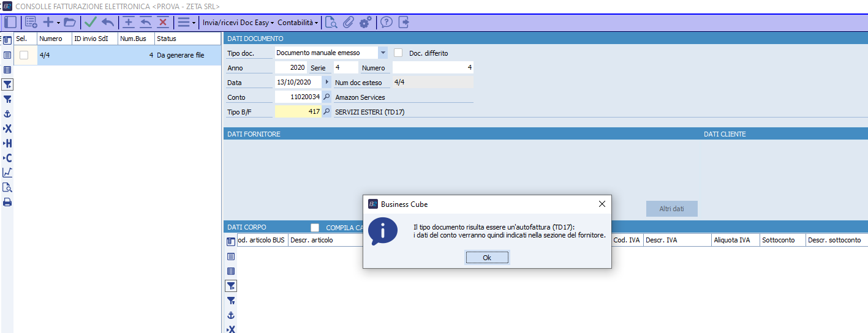Click the funnel clear-filter icon beside document list
868x333 pixels.
tap(7, 99)
